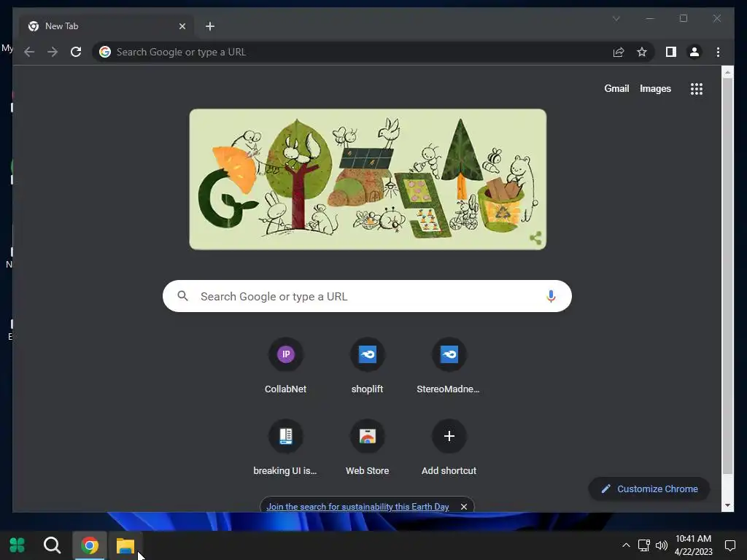
Task: Share the Earth Day doodle
Action: (x=535, y=238)
